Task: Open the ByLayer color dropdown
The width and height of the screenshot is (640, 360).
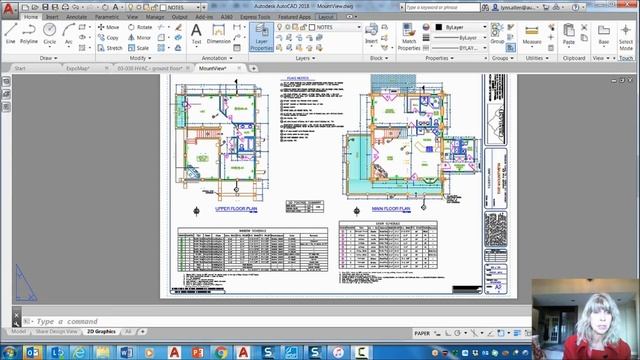Action: pyautogui.click(x=461, y=27)
